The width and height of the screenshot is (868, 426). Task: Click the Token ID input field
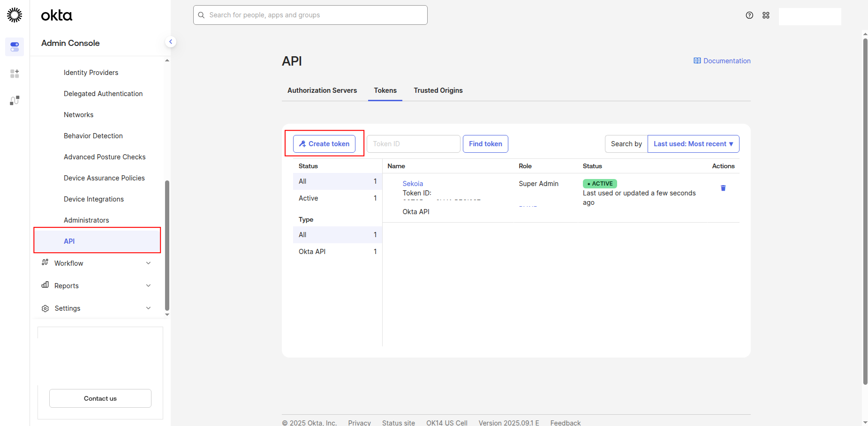pos(413,144)
